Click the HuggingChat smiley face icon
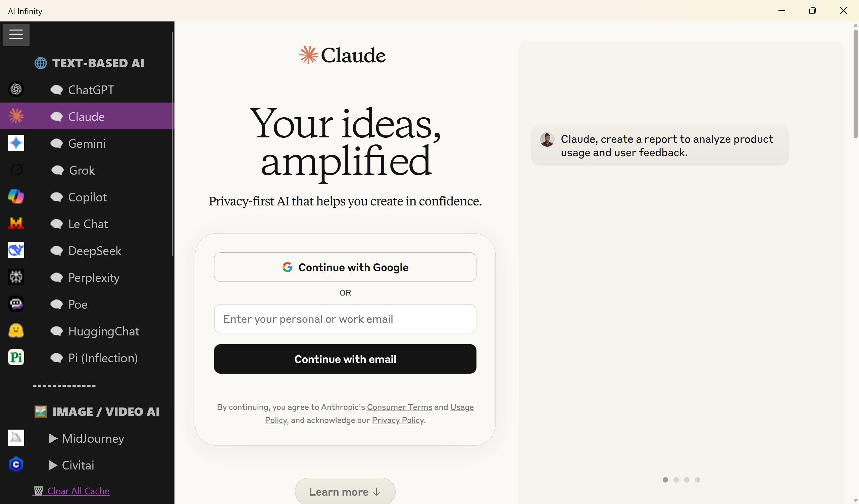859x504 pixels. point(16,331)
